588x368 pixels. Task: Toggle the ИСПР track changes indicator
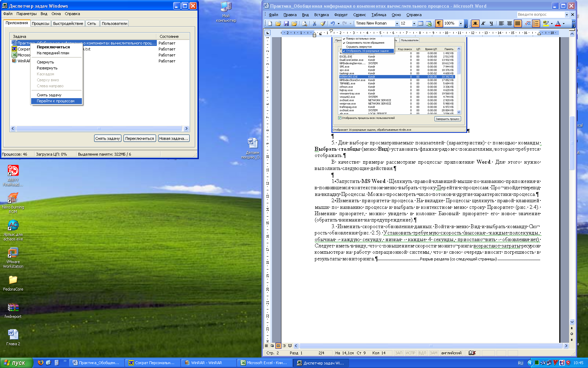(410, 353)
